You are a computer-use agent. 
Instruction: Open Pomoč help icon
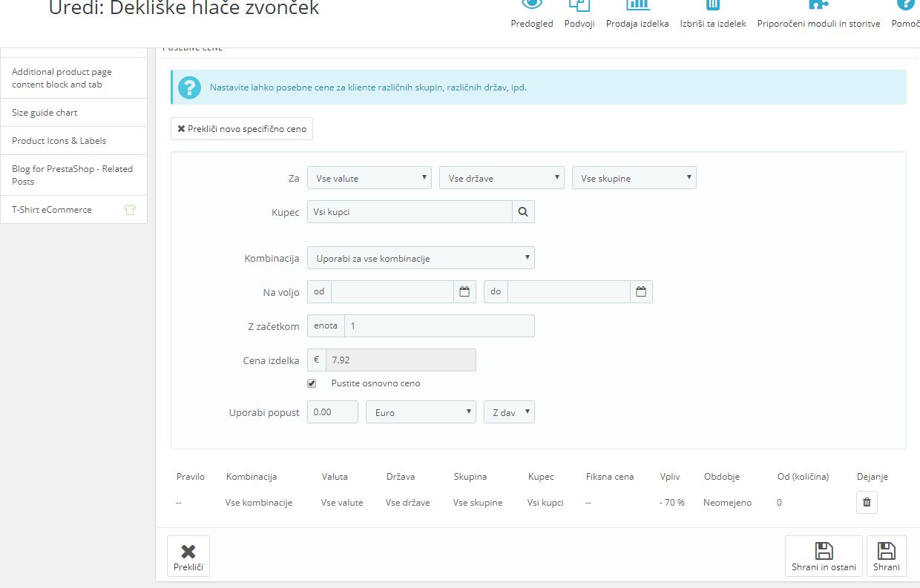tap(906, 6)
